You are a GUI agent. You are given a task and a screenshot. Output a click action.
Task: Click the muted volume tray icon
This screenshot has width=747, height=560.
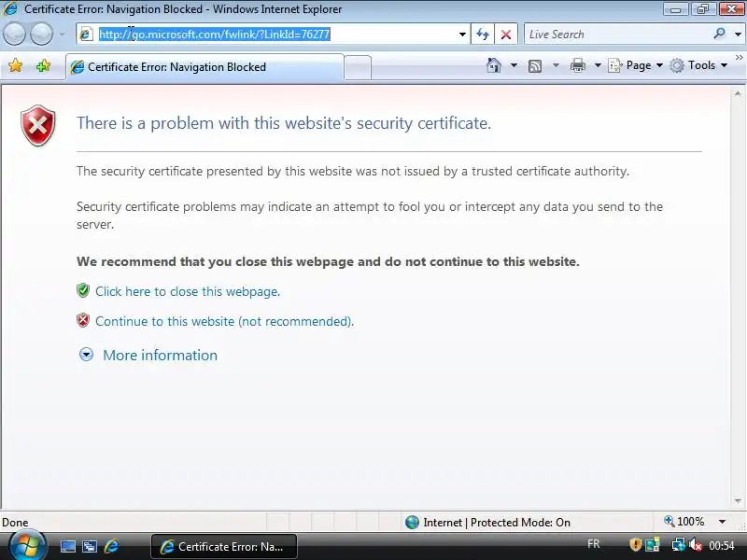pos(695,545)
